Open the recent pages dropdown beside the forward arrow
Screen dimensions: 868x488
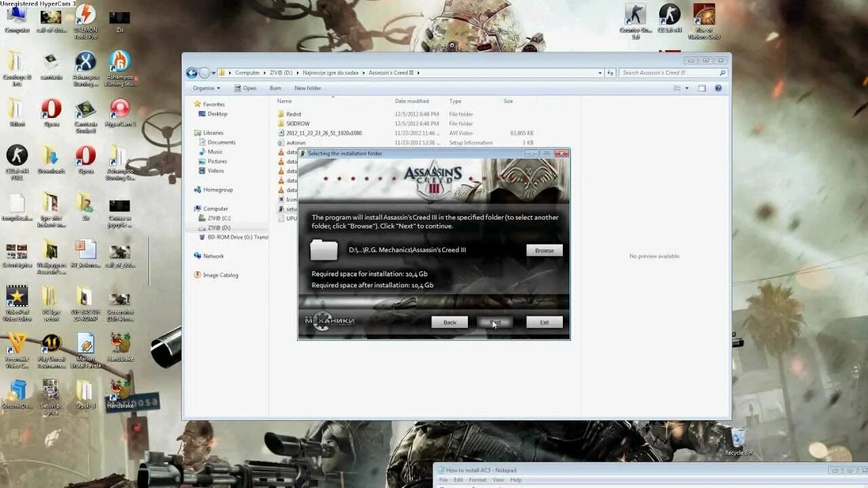pos(213,73)
